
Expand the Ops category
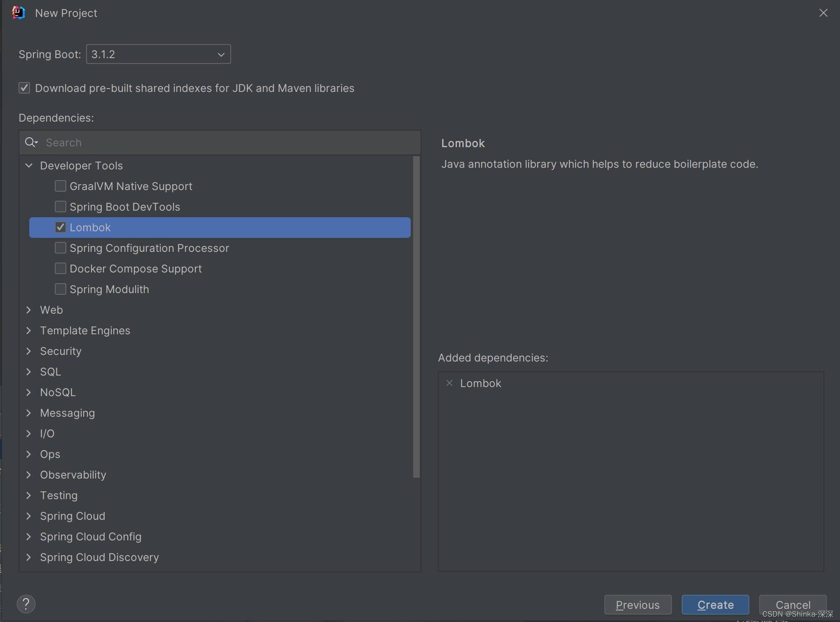29,454
